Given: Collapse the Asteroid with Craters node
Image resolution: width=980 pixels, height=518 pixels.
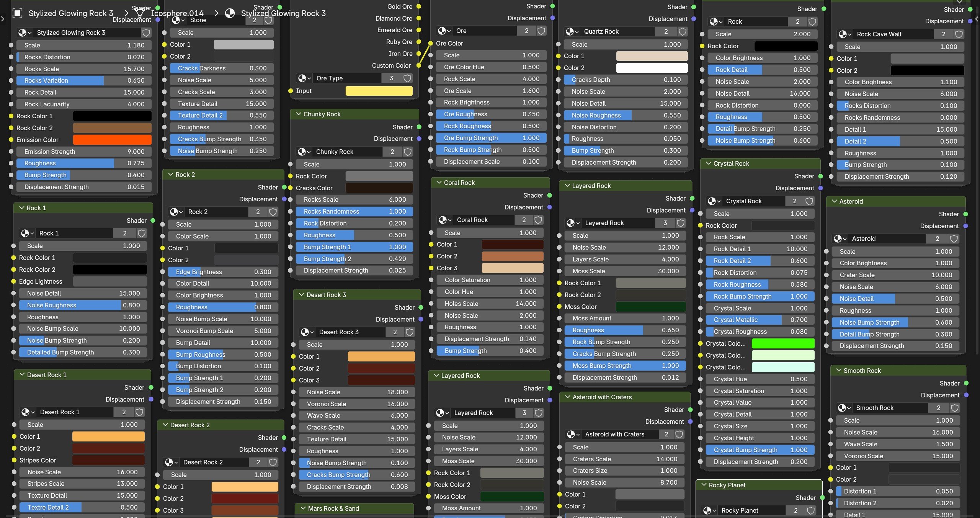Looking at the screenshot, I should [568, 397].
